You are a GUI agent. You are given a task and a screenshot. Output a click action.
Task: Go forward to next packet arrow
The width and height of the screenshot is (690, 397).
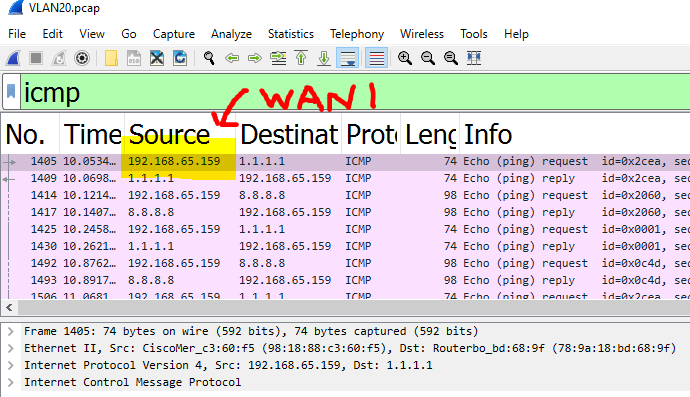(x=255, y=58)
